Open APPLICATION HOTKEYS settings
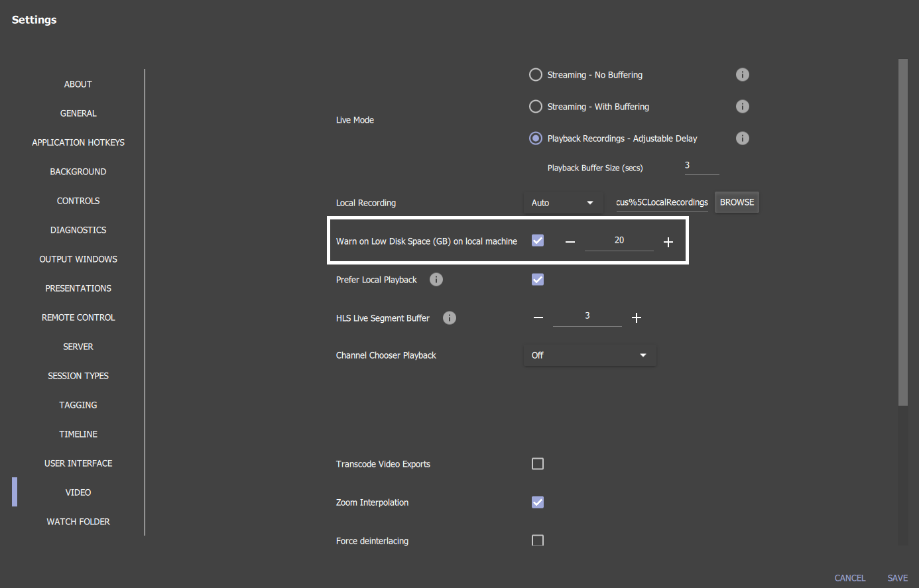919x588 pixels. tap(78, 143)
